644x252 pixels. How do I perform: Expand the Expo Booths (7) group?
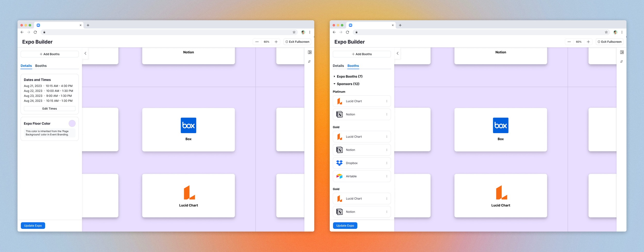pos(348,76)
